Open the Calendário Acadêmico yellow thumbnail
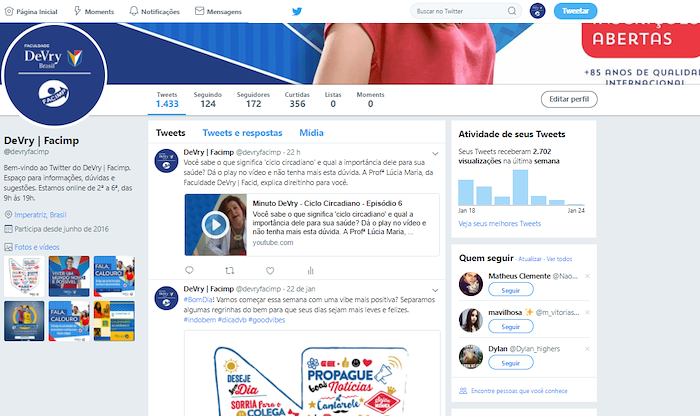700x416 pixels. (114, 321)
